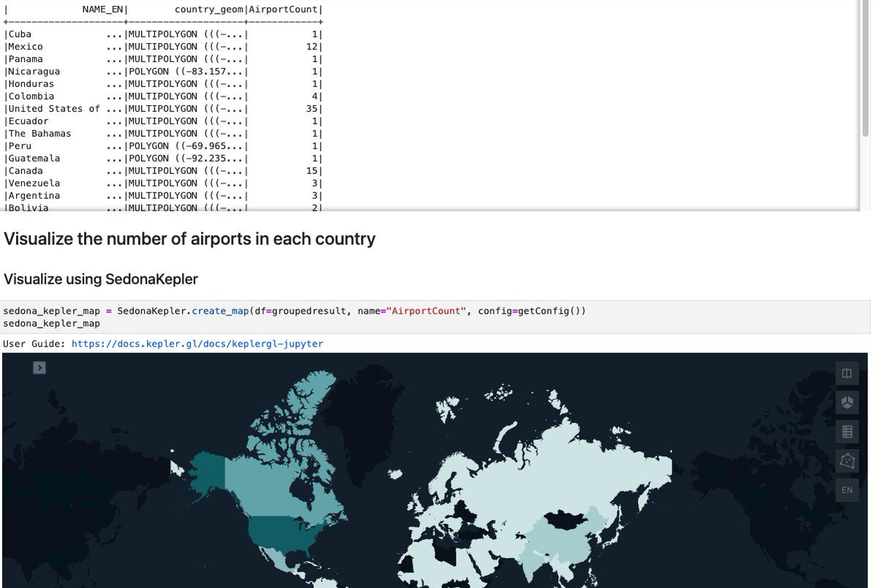Viewport: 878px width, 588px height.
Task: Open the EN locale selector
Action: pyautogui.click(x=847, y=490)
